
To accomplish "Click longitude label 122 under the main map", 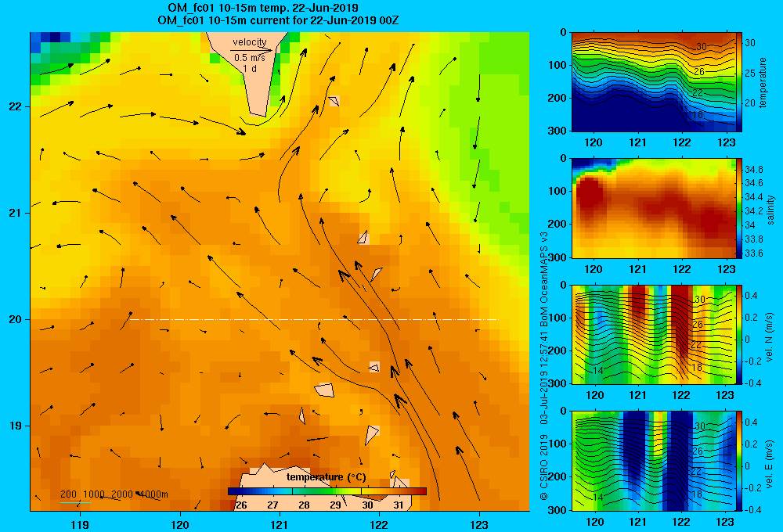I will (x=380, y=524).
